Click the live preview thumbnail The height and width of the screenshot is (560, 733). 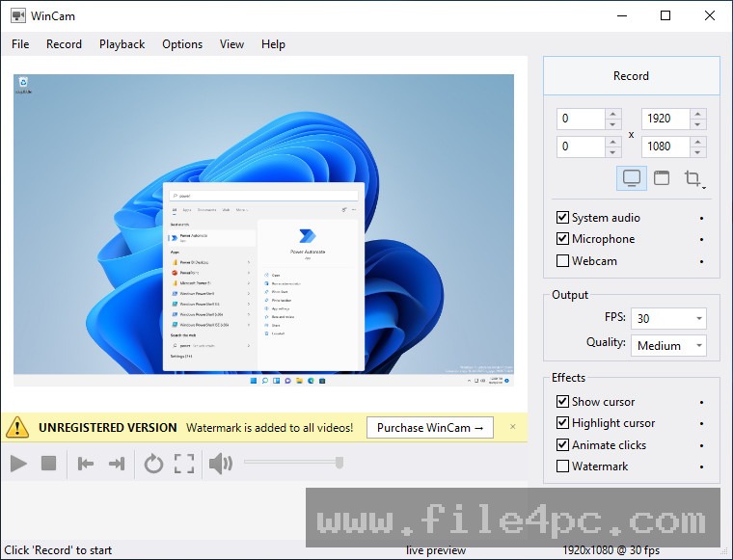(263, 229)
